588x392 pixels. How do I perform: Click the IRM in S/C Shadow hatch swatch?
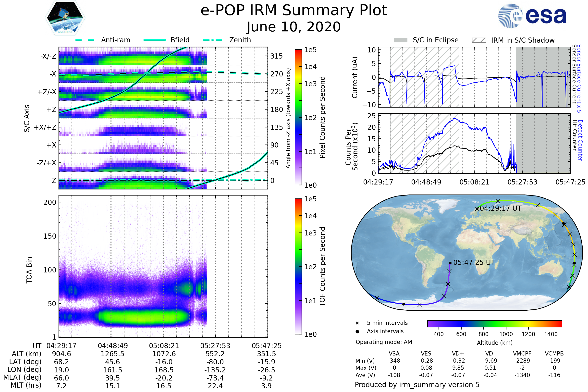[479, 40]
